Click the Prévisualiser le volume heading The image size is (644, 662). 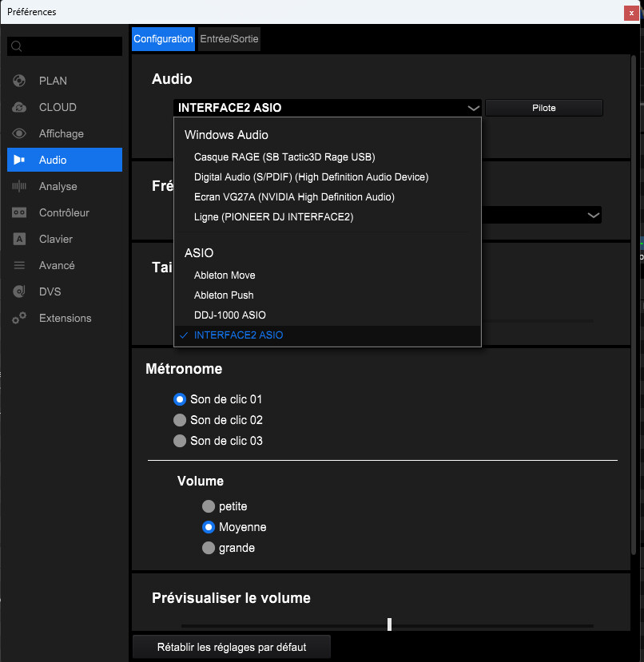coord(231,598)
